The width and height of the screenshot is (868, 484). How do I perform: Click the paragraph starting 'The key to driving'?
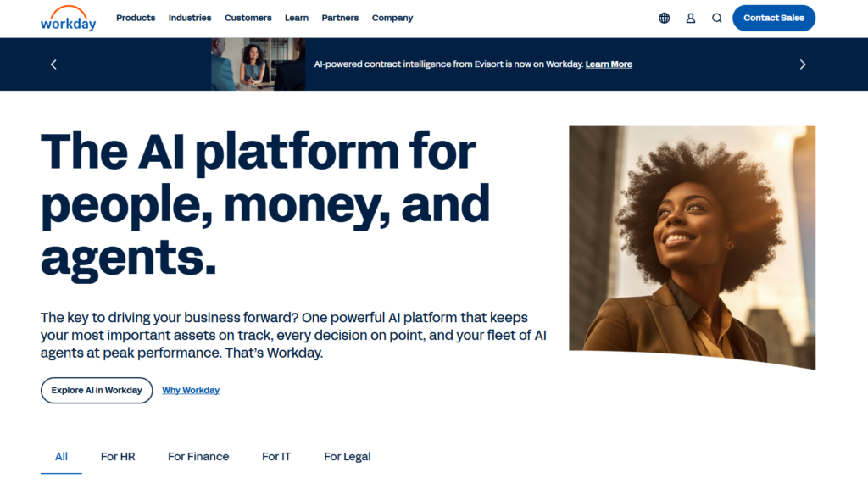(293, 335)
